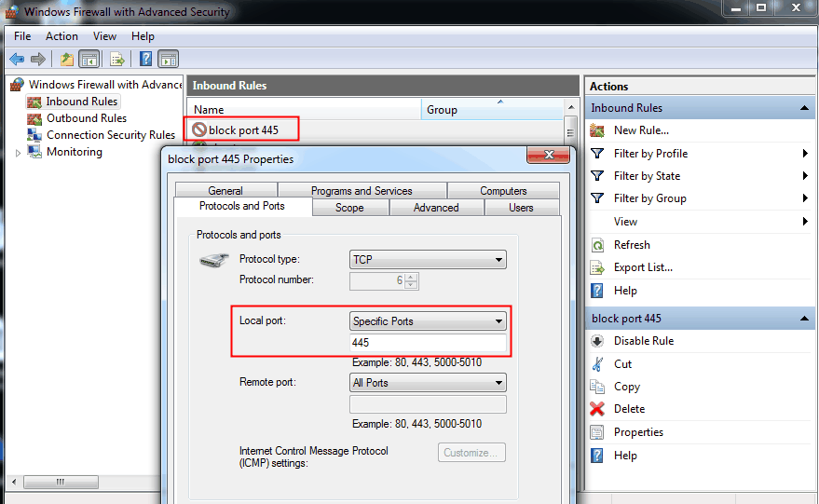
Task: Open the Help menu in the menu bar
Action: 143,36
